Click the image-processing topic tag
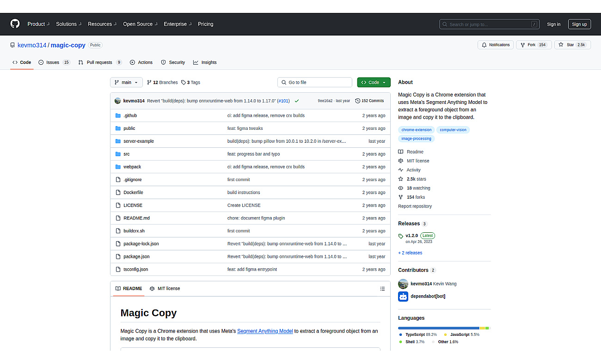The image size is (601, 364). (416, 139)
